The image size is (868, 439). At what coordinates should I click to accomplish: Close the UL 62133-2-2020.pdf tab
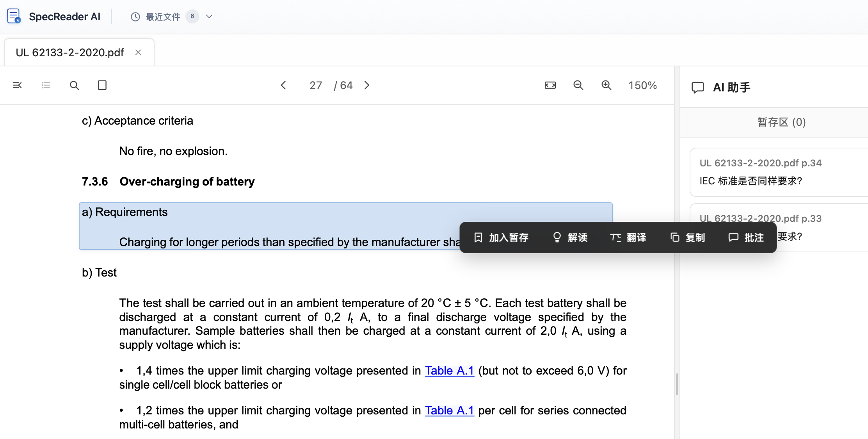138,52
